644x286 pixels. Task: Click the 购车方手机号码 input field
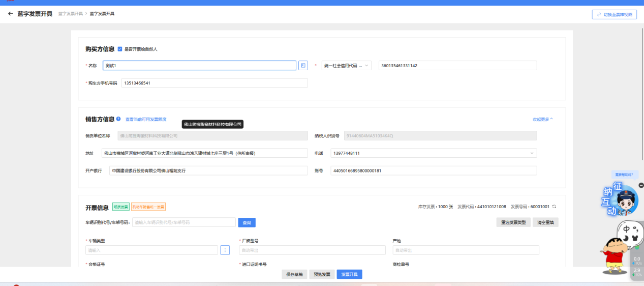[x=214, y=83]
